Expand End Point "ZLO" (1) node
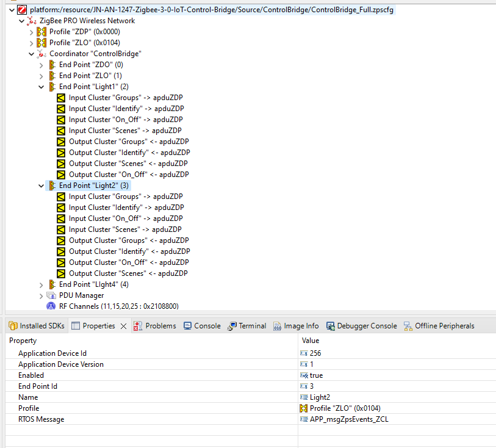Screen dimensions: 496x448 (41, 76)
